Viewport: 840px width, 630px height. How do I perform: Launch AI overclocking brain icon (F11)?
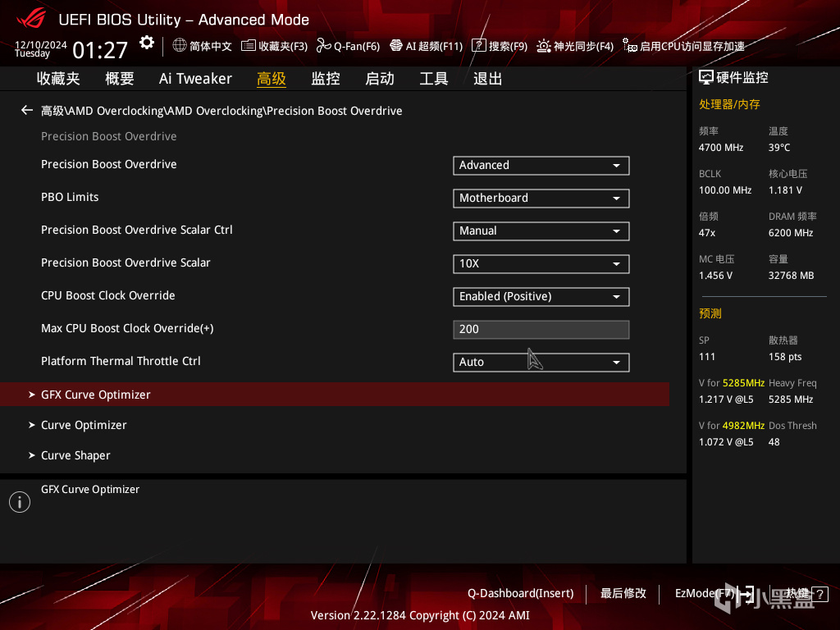coord(396,46)
